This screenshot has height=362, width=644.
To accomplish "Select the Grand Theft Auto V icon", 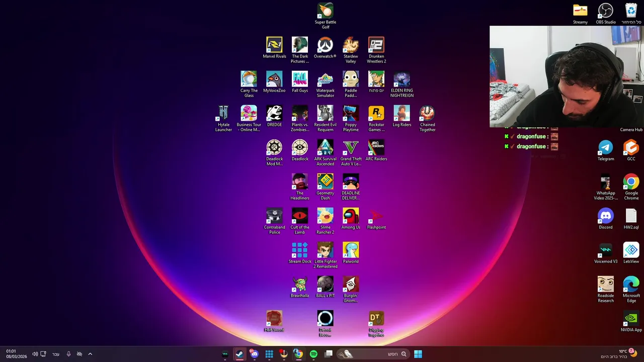I will (351, 152).
